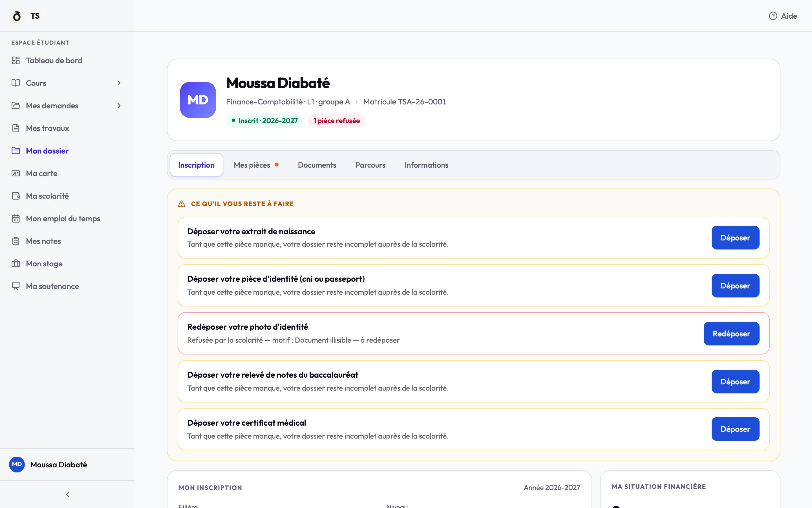
Task: Click the Mon stage briefcase icon
Action: pyautogui.click(x=16, y=263)
